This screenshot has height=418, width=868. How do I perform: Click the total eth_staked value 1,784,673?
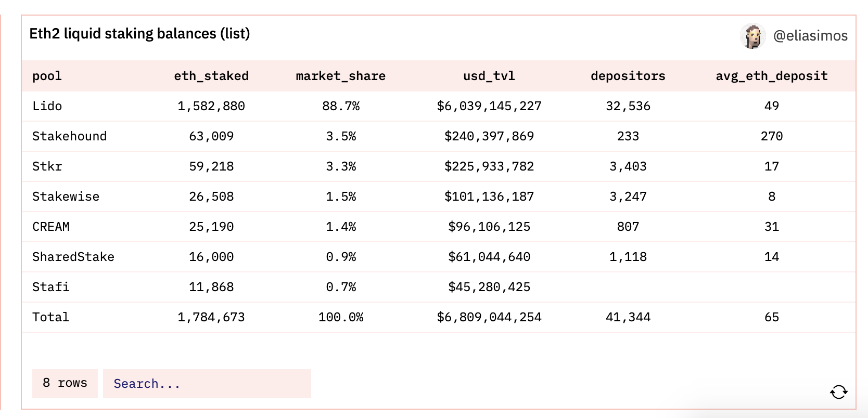[211, 317]
